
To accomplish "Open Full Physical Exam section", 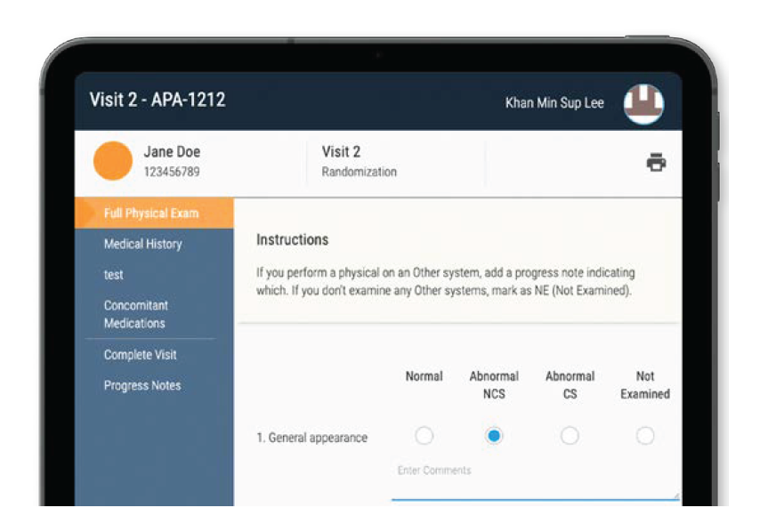I will point(151,214).
